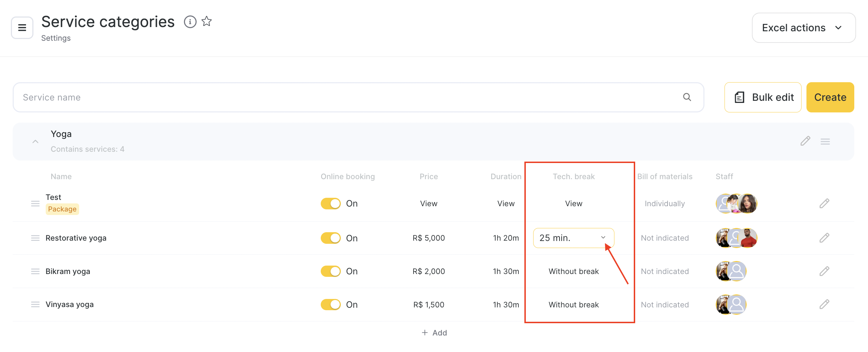Turn off online booking for Bikram yoga
Viewport: 868px width, 352px height.
click(331, 272)
